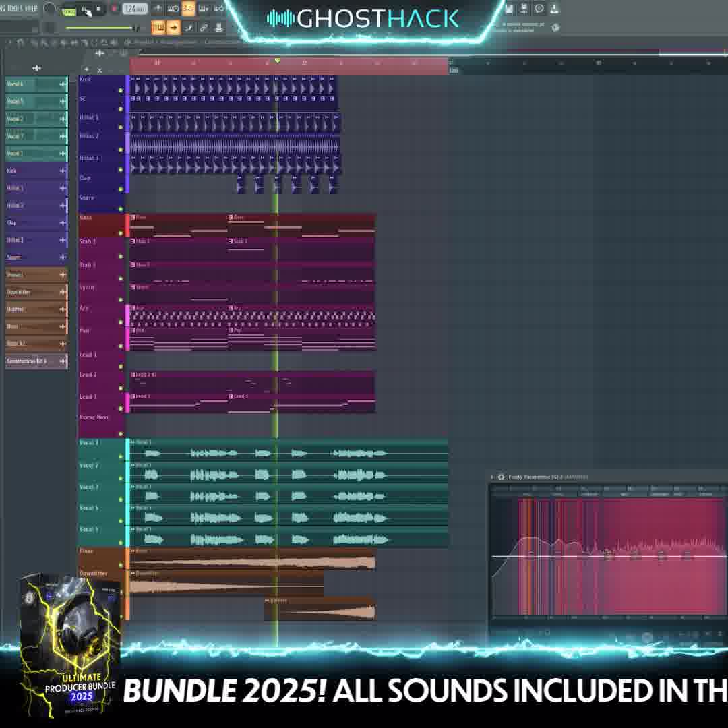Select Kick in the picker panel

[36, 171]
